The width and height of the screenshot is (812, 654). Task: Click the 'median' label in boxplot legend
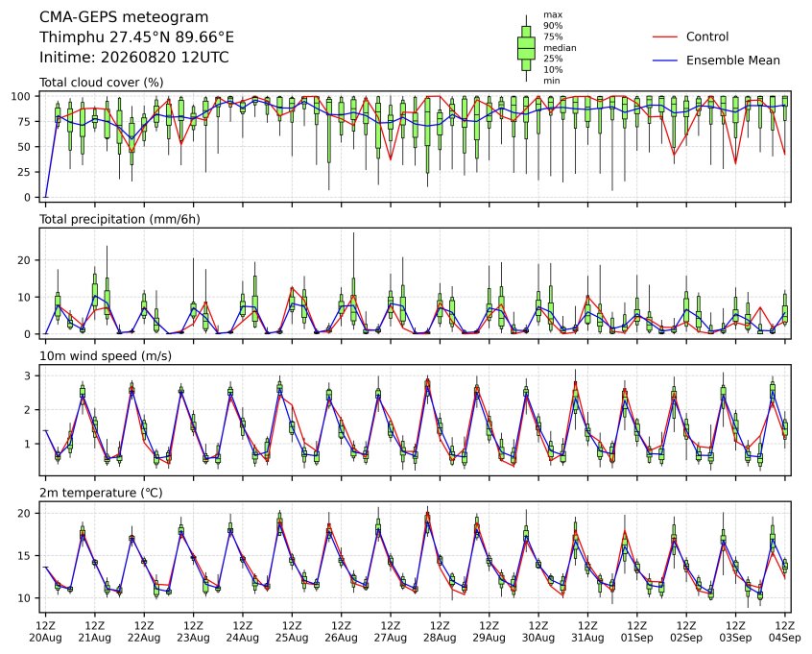pos(560,48)
